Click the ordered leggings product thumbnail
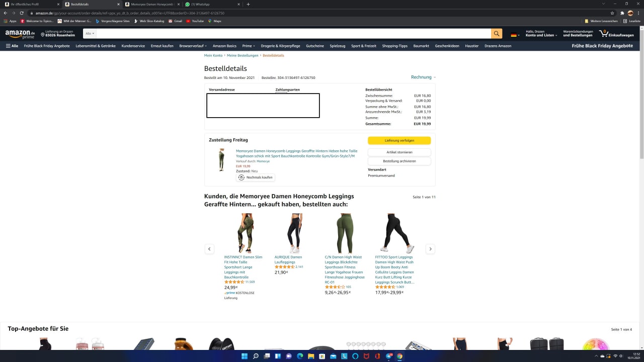Screen dimensions: 644x362 coord(221,160)
